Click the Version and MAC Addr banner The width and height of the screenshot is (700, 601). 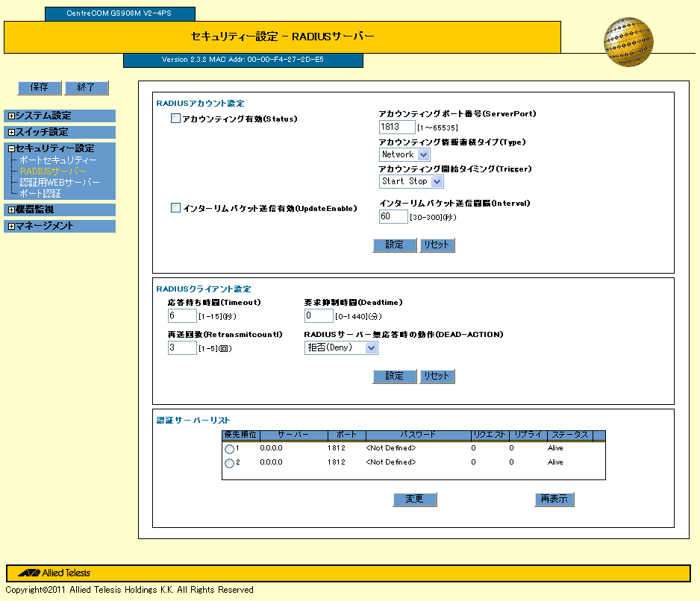coord(243,60)
